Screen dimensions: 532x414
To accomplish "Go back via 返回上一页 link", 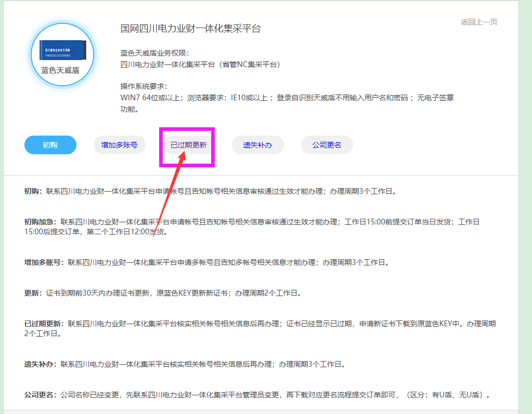I will click(x=479, y=22).
